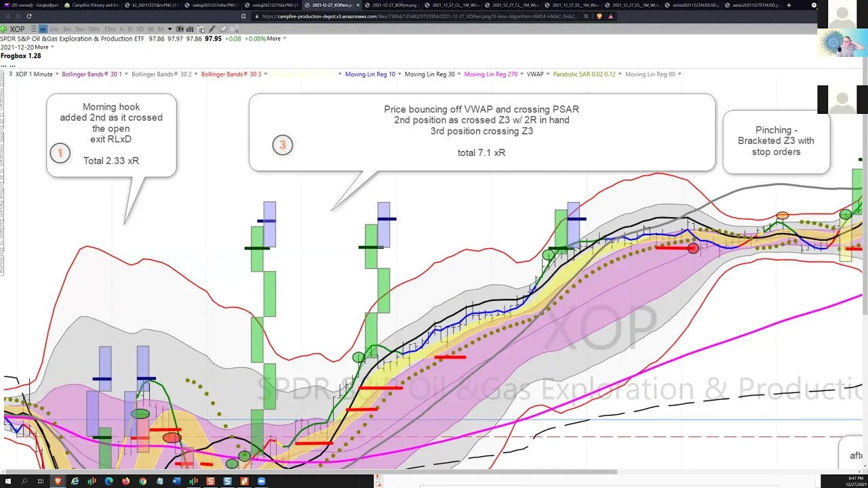Go back in the browser

pos(6,16)
